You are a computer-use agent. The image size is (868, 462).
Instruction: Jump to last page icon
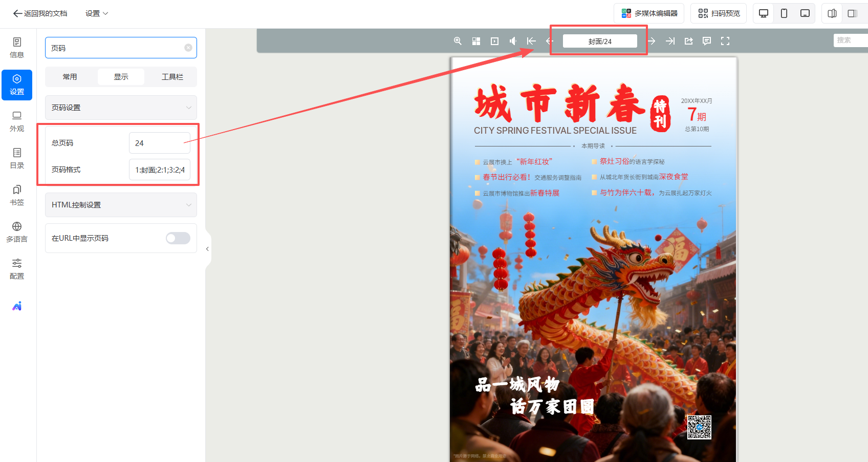coord(670,41)
